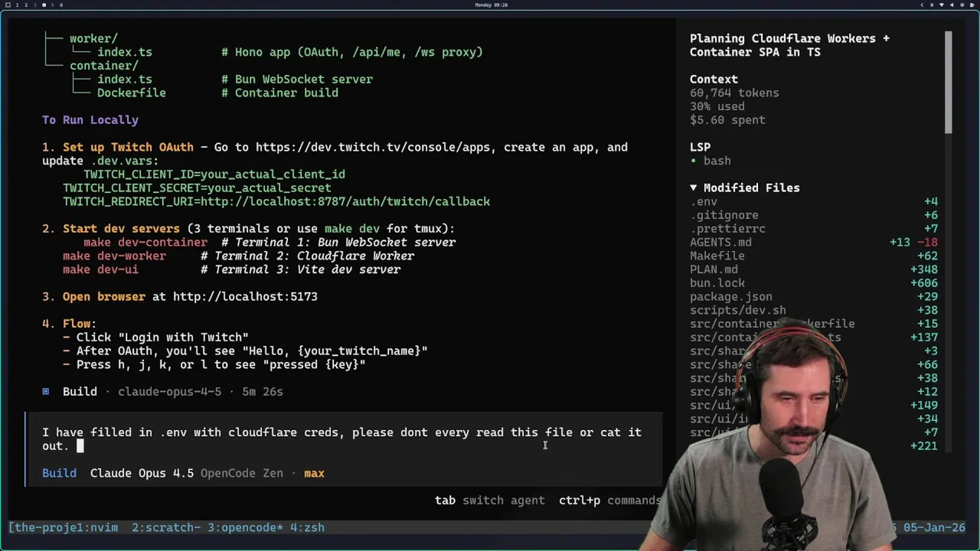The width and height of the screenshot is (980, 551).
Task: Click scripts/dev.sh in Modified Files
Action: click(x=737, y=310)
